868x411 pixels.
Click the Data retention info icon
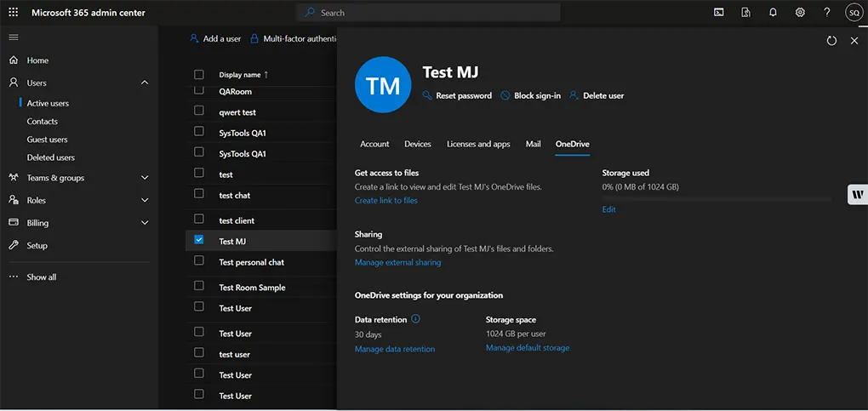coord(416,319)
